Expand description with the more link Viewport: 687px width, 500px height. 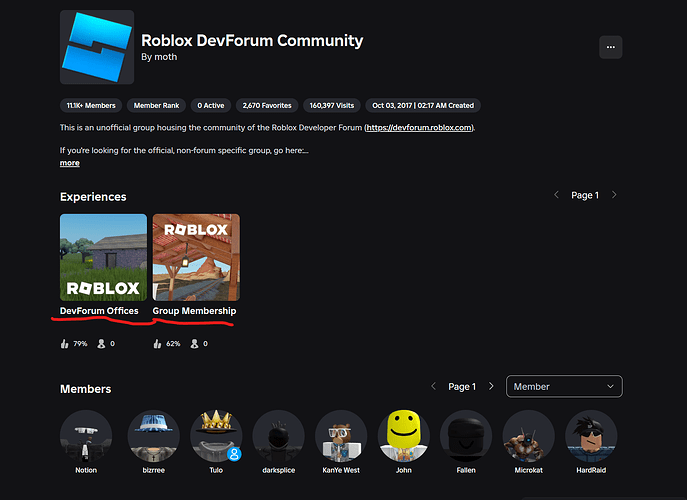click(70, 163)
